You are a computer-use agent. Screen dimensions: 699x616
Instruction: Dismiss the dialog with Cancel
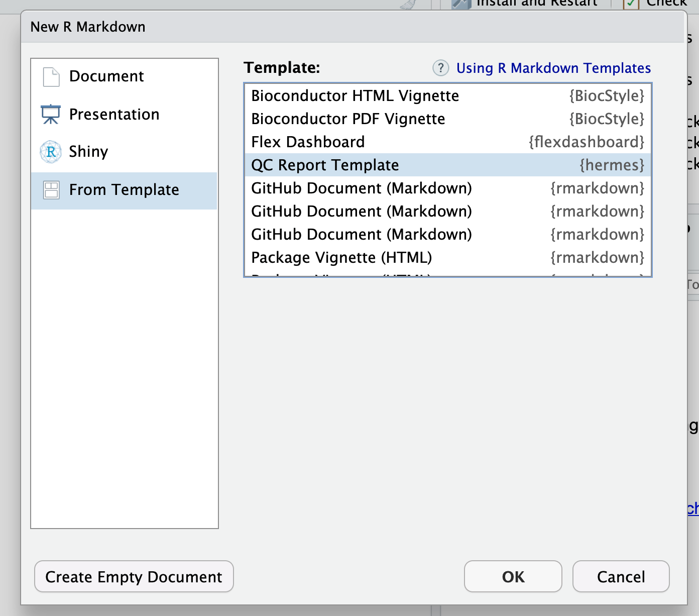[x=621, y=576]
